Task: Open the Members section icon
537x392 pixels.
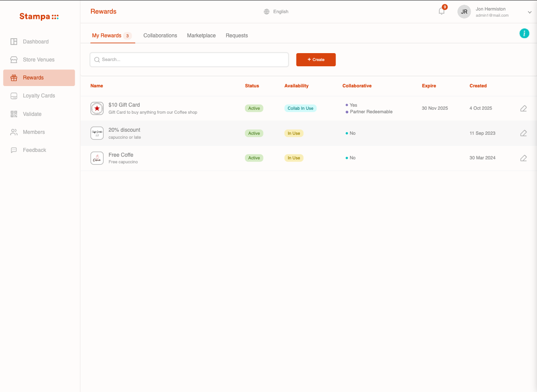Action: pos(14,132)
